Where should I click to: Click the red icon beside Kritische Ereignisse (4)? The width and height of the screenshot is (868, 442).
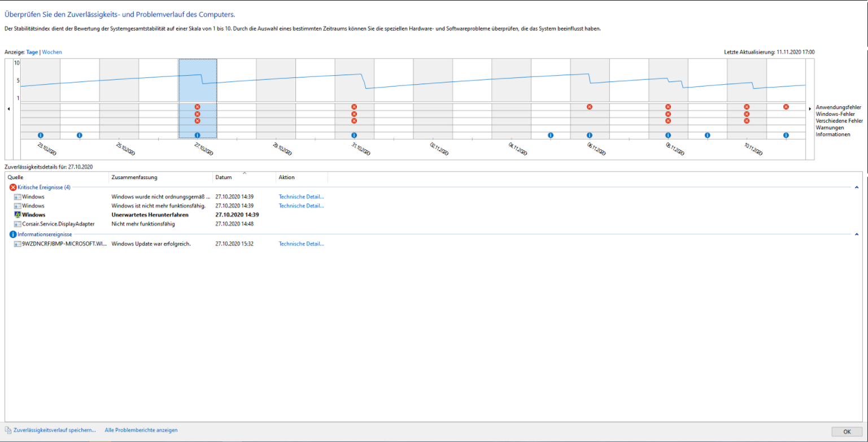point(13,187)
